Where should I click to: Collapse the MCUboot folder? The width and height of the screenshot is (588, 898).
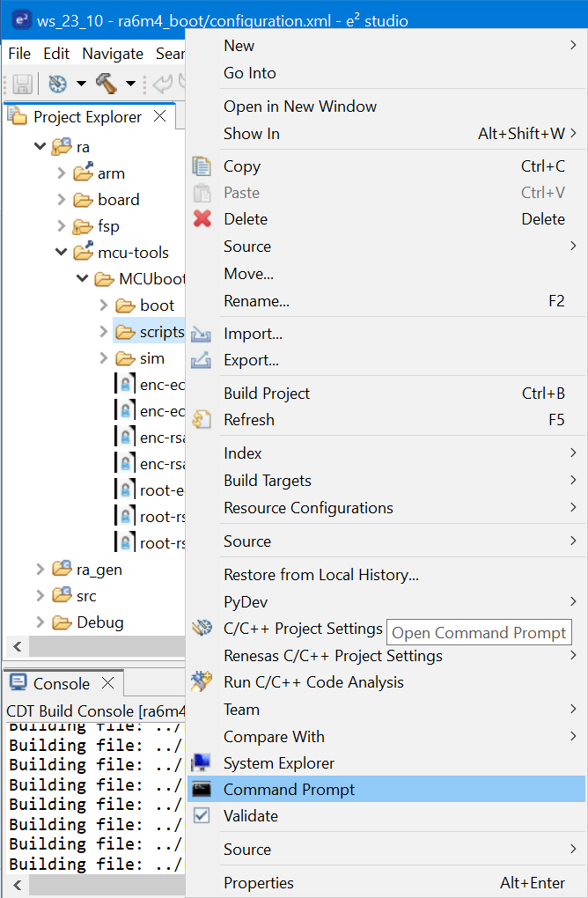coord(83,278)
